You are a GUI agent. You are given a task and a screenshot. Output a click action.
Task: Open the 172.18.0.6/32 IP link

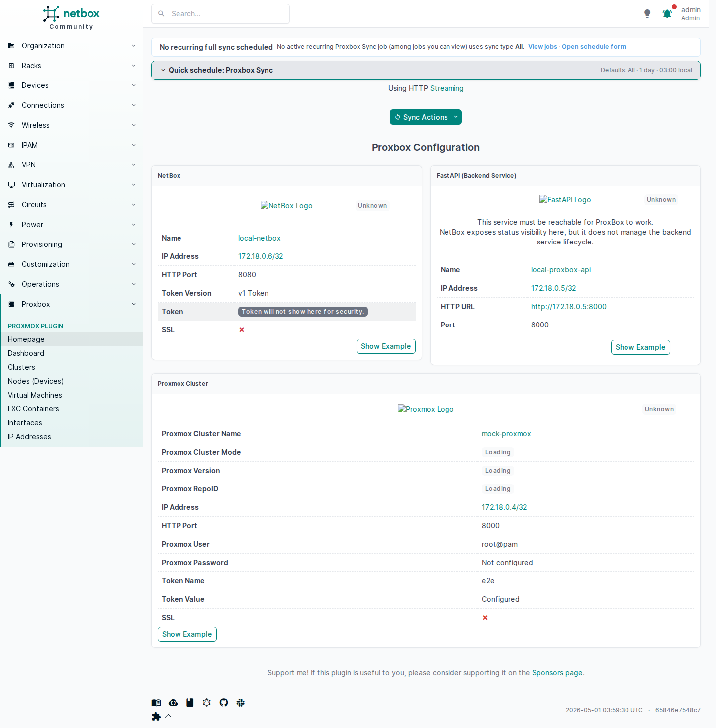(261, 256)
